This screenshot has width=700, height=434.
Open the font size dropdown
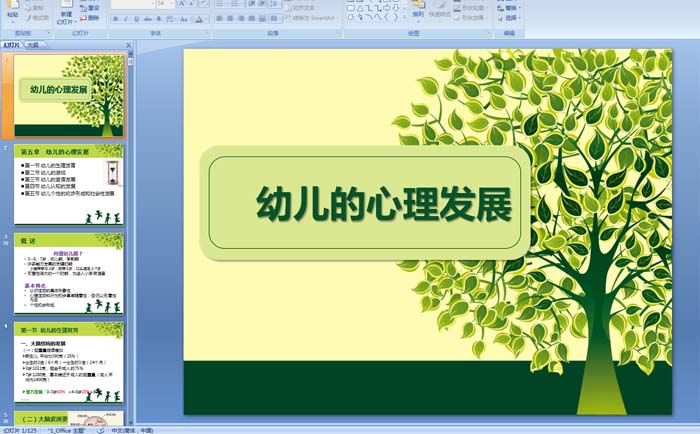click(171, 4)
